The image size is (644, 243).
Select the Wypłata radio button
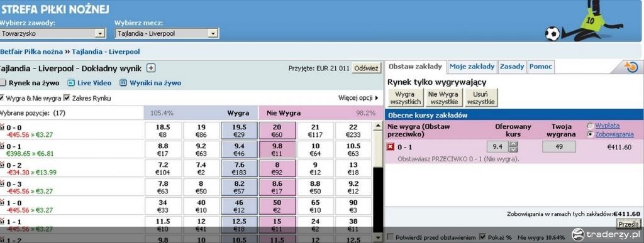click(591, 126)
